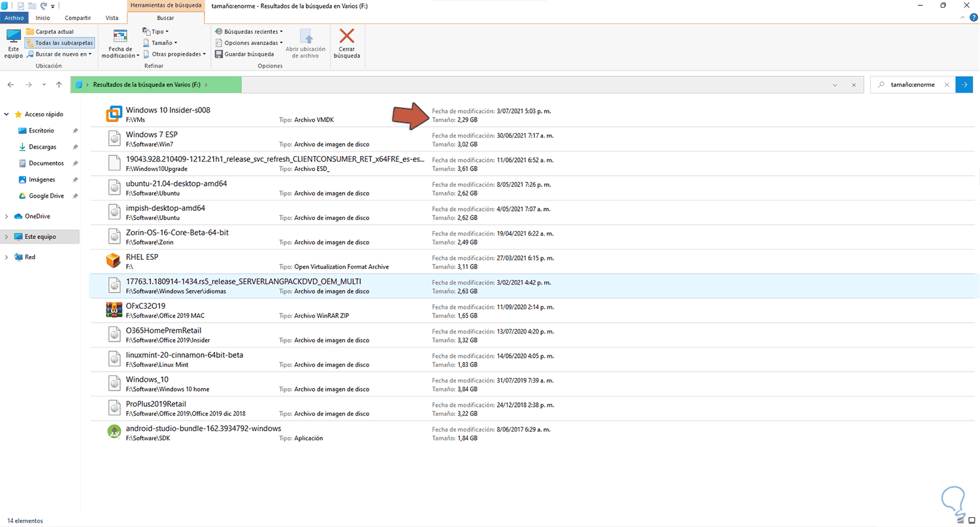Switch to details view in status bar
Viewport: 980px width, 527px height.
point(960,521)
